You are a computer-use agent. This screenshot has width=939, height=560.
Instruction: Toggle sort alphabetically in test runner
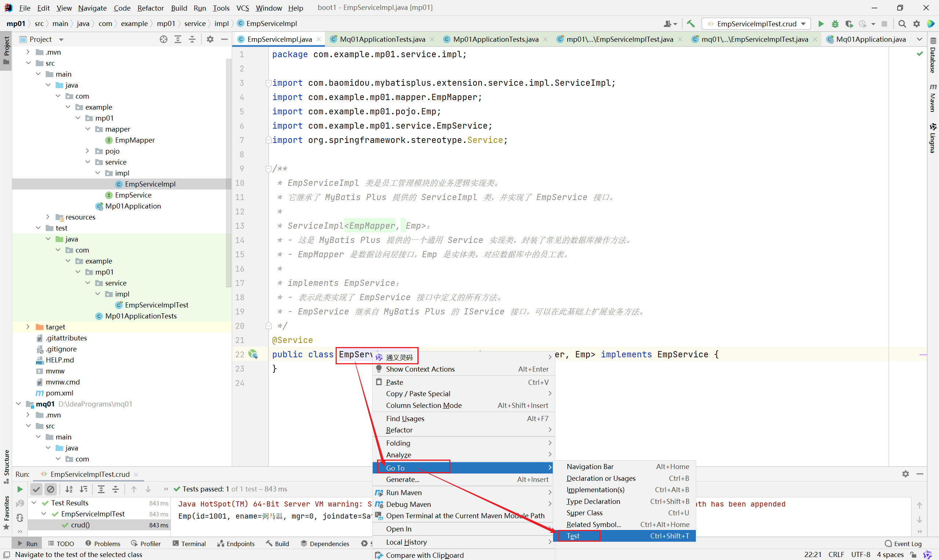(69, 489)
